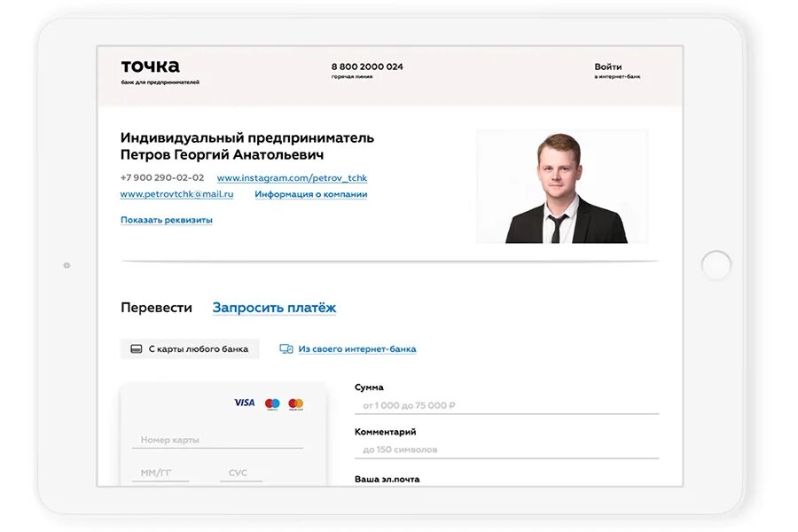Click the entrepreneur's profile photo

click(562, 186)
